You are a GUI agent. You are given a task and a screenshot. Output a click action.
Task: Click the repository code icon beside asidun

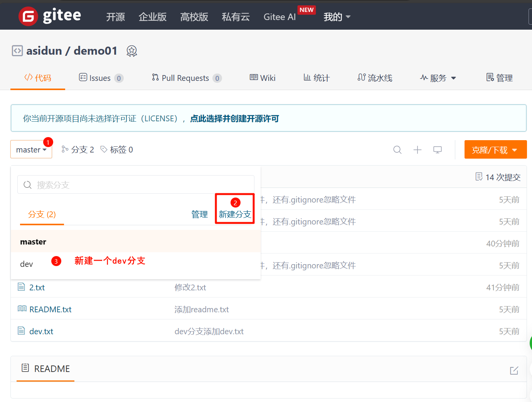17,51
